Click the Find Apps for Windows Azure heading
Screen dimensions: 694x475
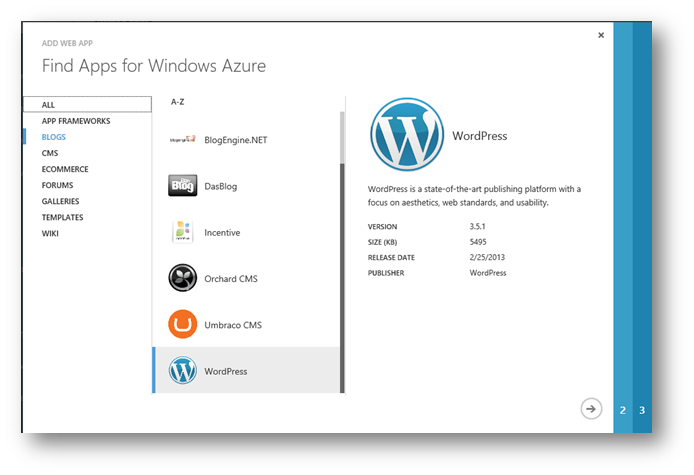[x=154, y=66]
